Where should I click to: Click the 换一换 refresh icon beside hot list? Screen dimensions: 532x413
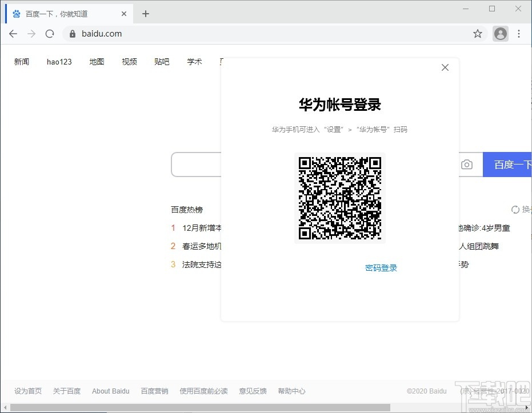[x=516, y=210]
